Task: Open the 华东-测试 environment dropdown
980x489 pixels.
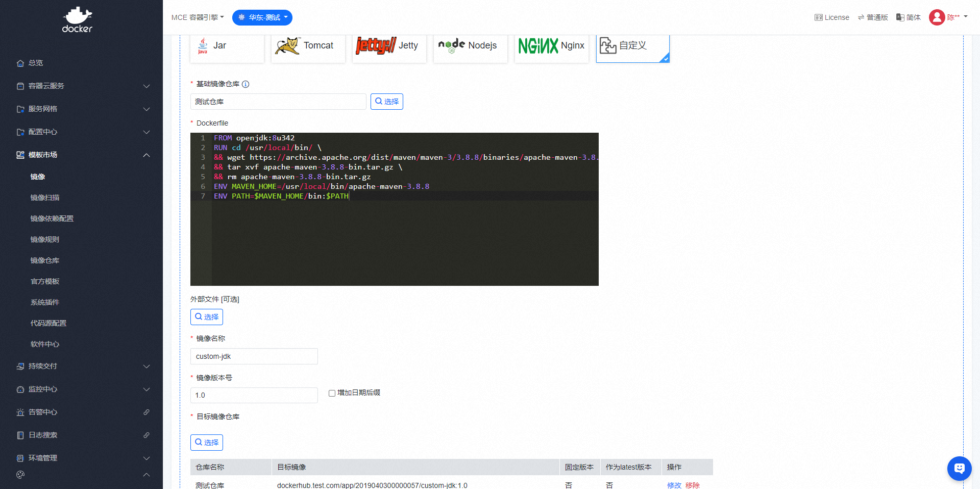Action: coord(262,17)
